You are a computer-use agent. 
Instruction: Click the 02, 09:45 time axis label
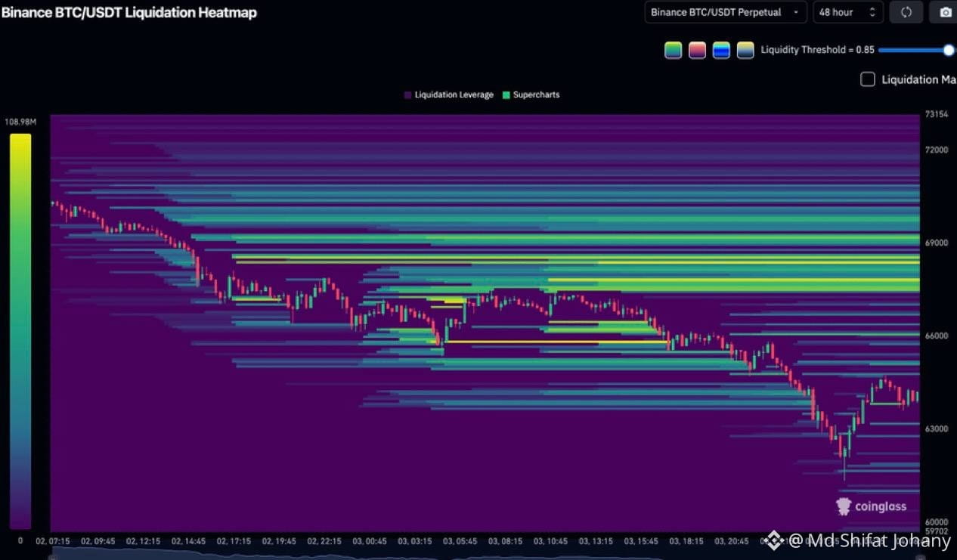click(98, 542)
